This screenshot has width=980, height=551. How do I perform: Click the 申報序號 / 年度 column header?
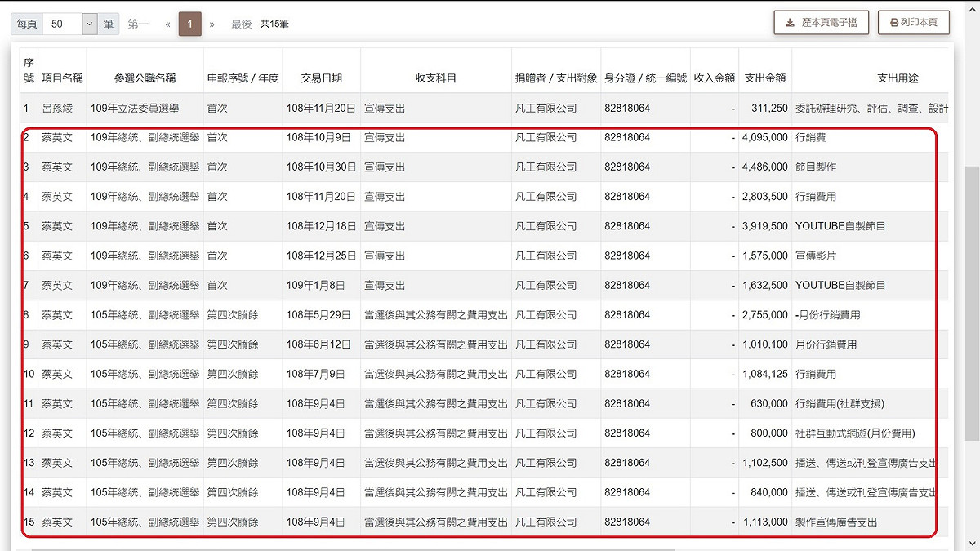pyautogui.click(x=243, y=78)
